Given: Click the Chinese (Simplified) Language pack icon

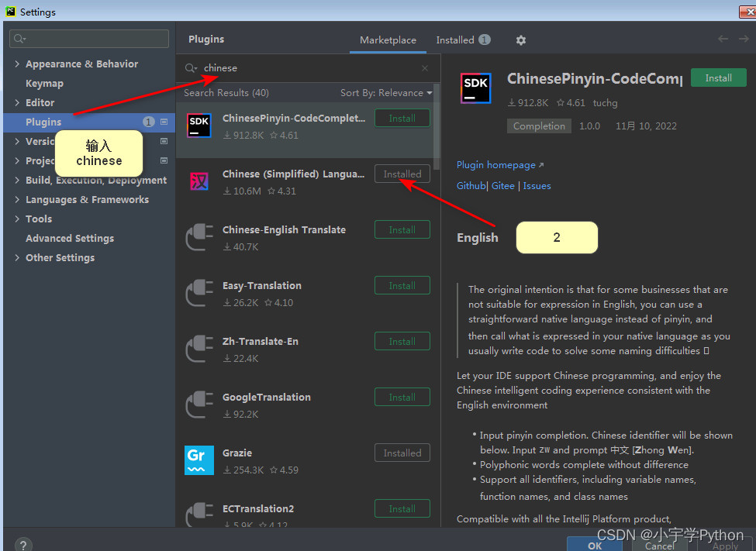Looking at the screenshot, I should (x=198, y=181).
